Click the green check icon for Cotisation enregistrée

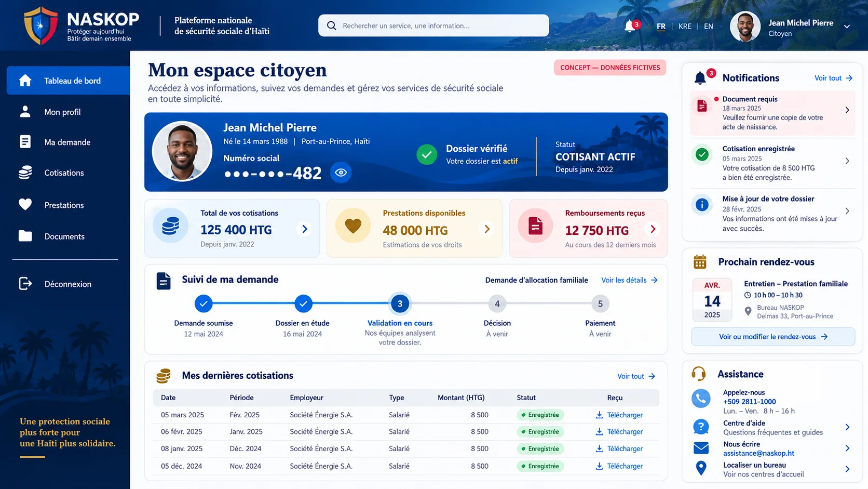pos(702,154)
